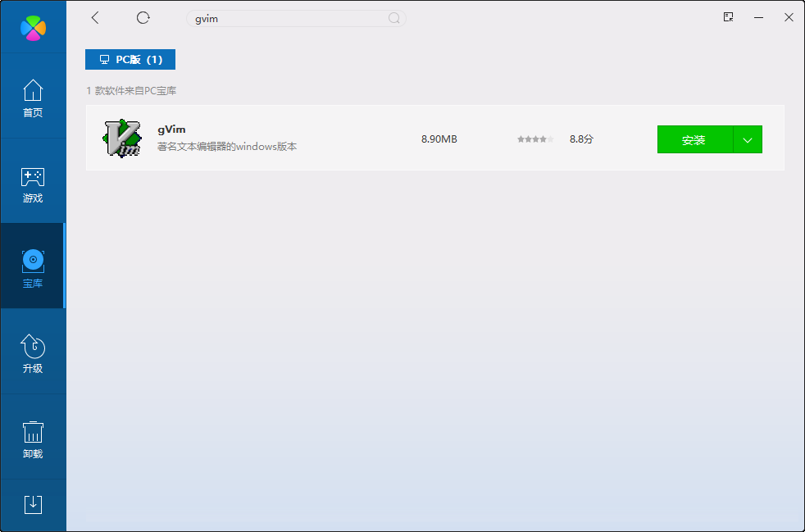Click the 8.8分 rating score
Screen dimensions: 805x532
coord(581,139)
